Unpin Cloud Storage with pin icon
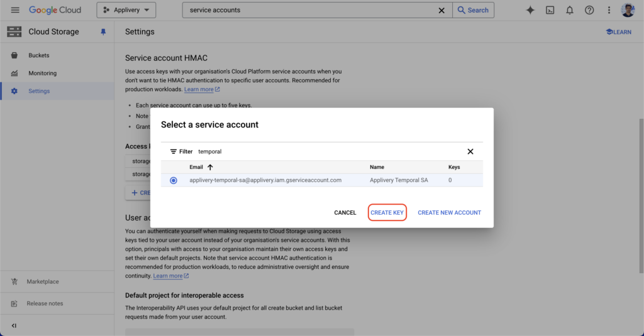This screenshot has height=336, width=644. (103, 32)
